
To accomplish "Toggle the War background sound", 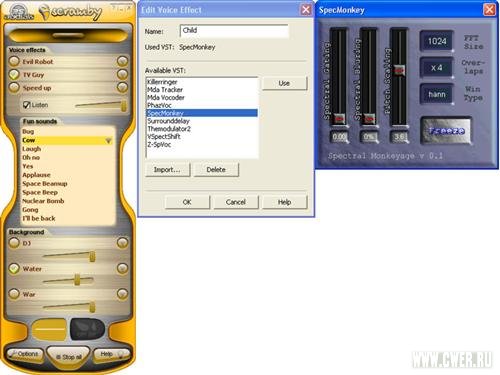I will 14,294.
